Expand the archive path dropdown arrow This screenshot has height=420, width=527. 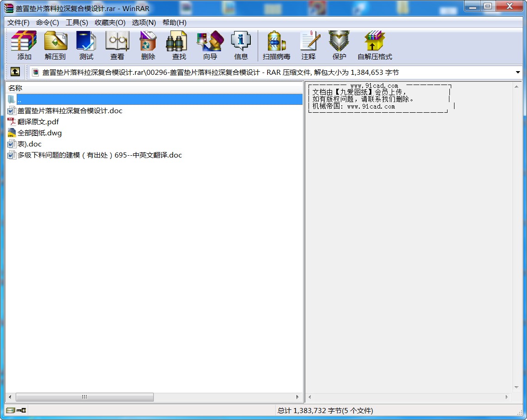[518, 73]
